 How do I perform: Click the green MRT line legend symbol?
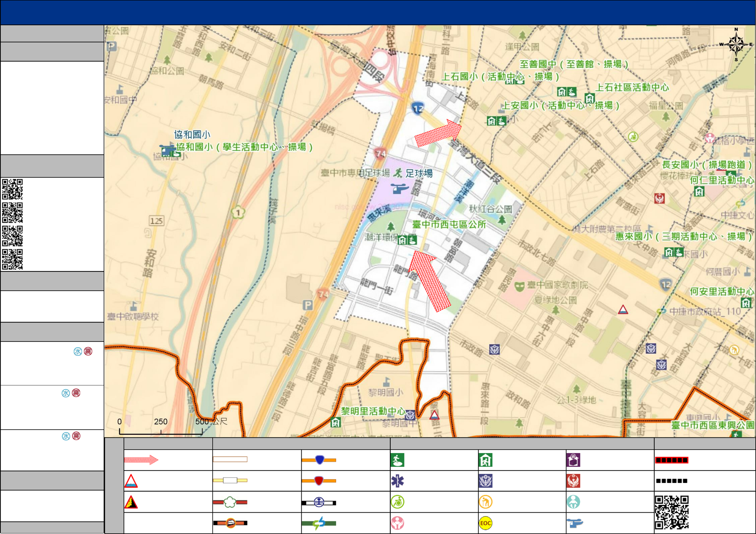click(319, 523)
